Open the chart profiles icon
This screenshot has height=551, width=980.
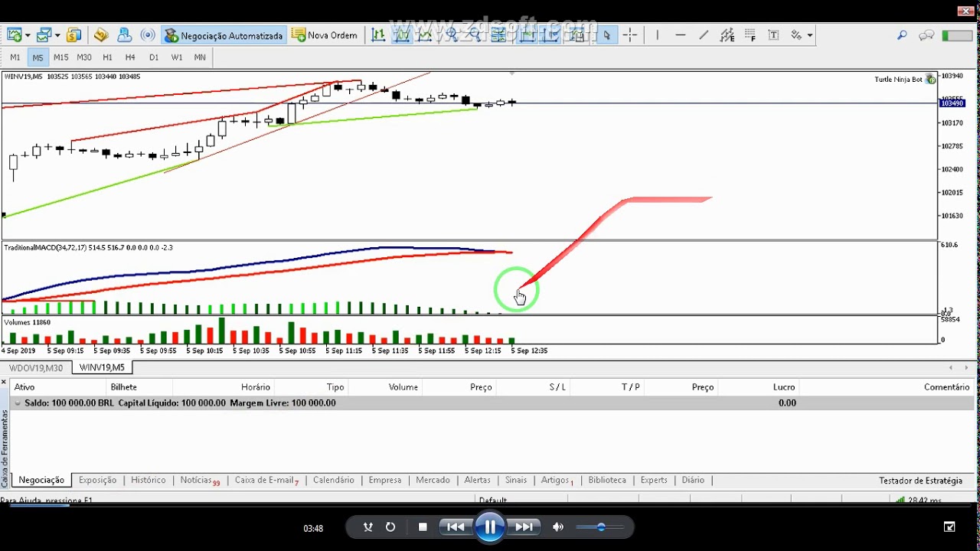[44, 35]
